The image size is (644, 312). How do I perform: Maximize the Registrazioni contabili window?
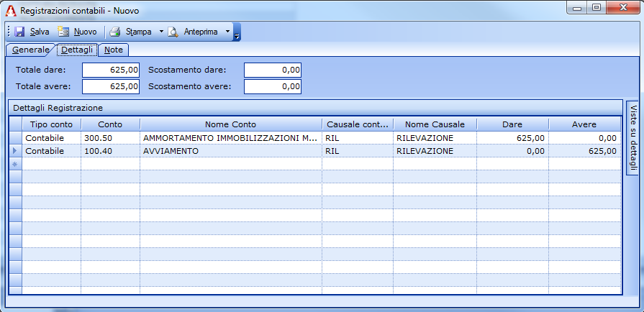(x=597, y=8)
